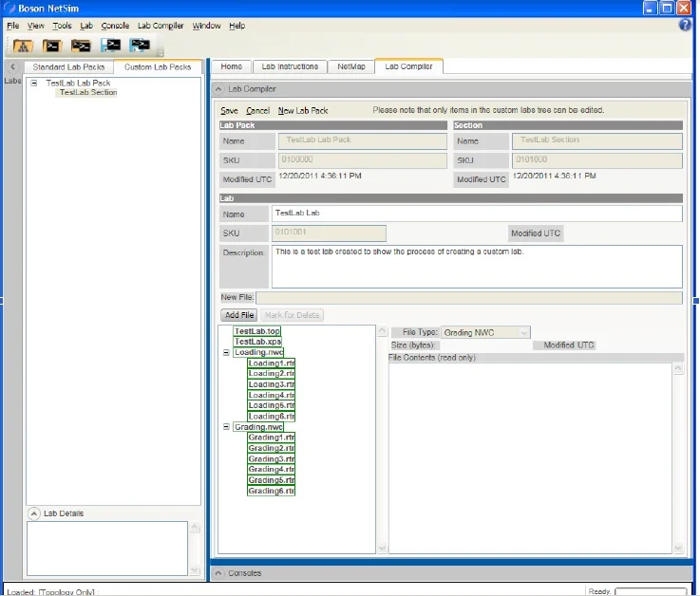Select Grading4.rtr file
Screen dimensions: 700x596
tap(271, 470)
